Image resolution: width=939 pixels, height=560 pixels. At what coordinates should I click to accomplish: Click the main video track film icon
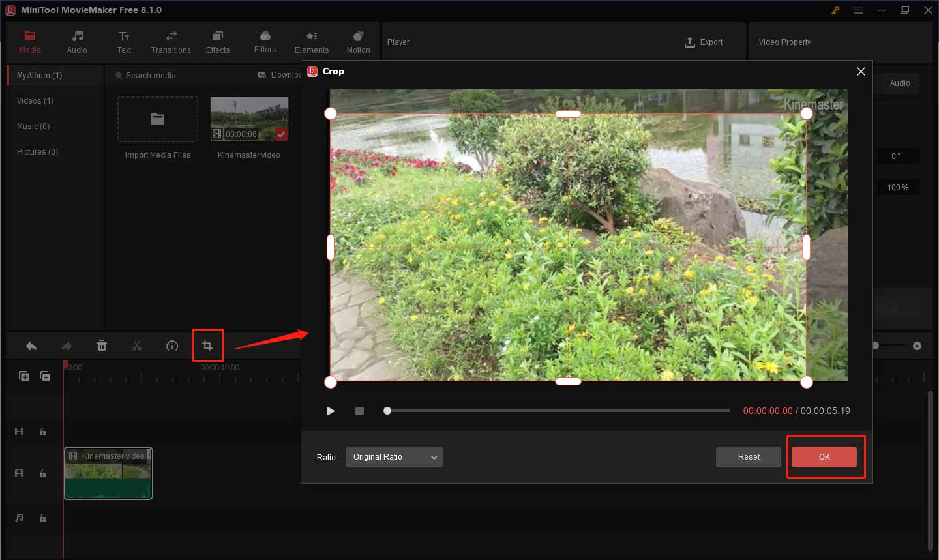click(x=19, y=474)
